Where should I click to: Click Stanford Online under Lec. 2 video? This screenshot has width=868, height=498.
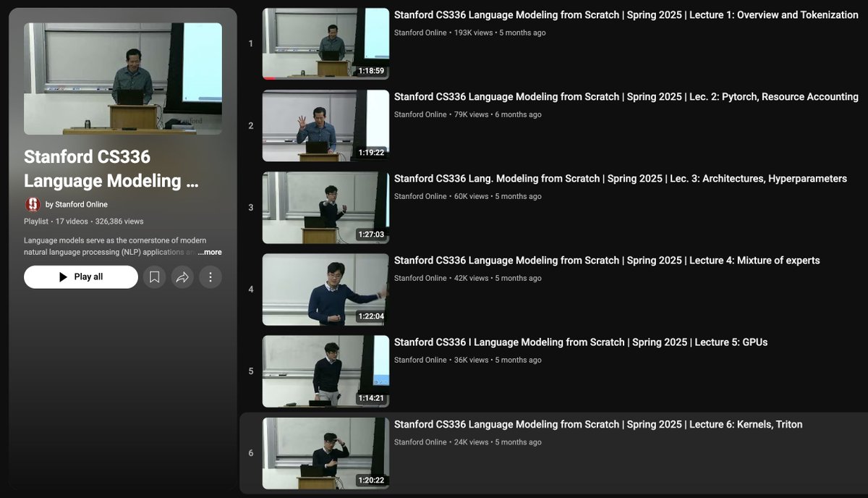[x=420, y=114]
